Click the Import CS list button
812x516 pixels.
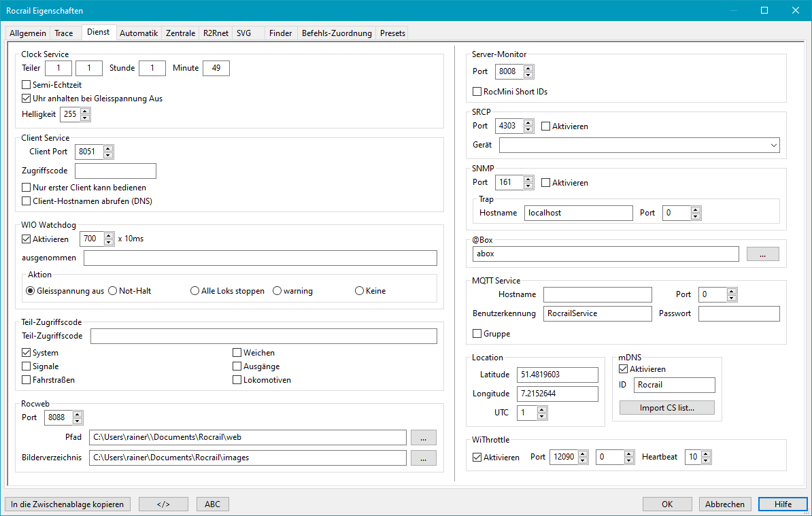pos(666,408)
